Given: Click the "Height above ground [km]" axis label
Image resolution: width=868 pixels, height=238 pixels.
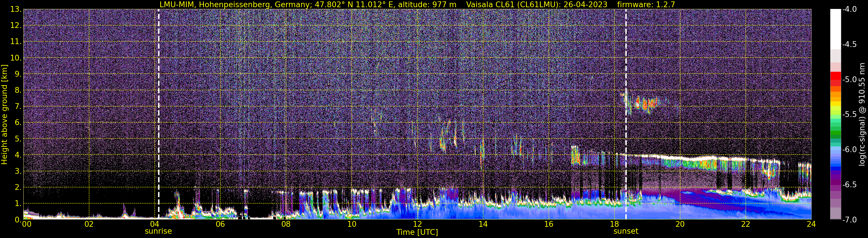Looking at the screenshot, I should click(4, 115).
